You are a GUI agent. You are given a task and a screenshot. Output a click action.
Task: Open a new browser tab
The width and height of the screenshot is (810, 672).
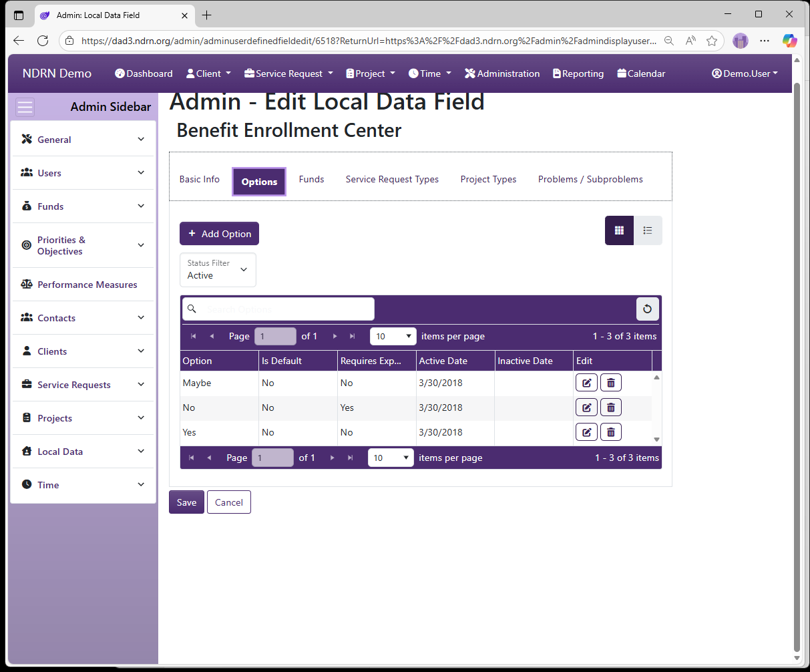coord(207,15)
